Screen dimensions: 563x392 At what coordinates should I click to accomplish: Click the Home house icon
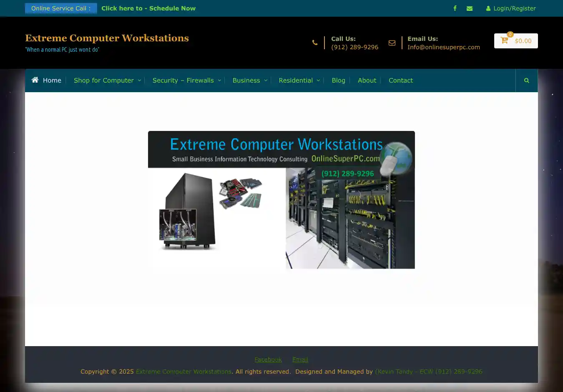35,80
